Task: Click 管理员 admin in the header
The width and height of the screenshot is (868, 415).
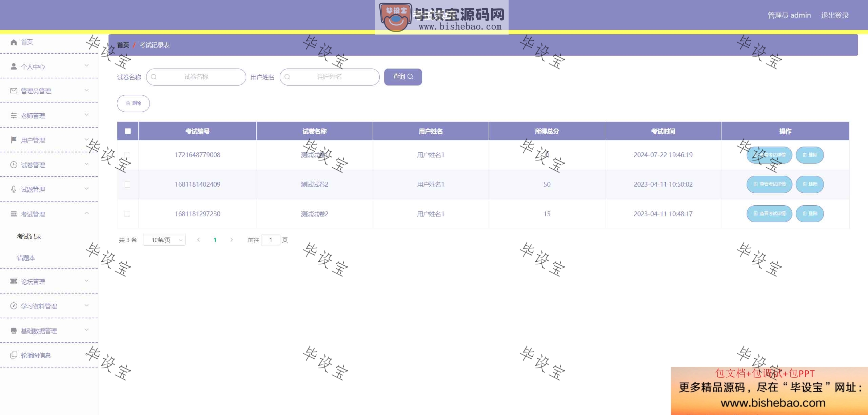Action: [789, 15]
